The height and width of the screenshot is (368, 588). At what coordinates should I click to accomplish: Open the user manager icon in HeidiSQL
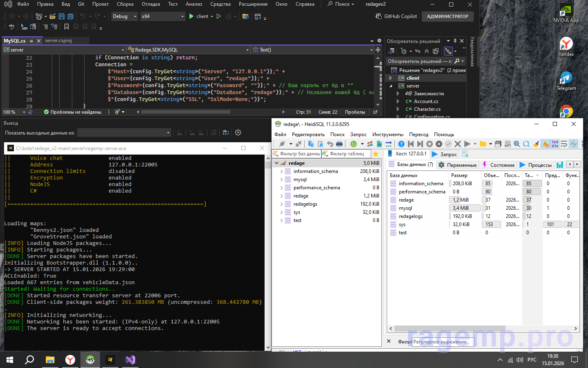tap(370, 144)
